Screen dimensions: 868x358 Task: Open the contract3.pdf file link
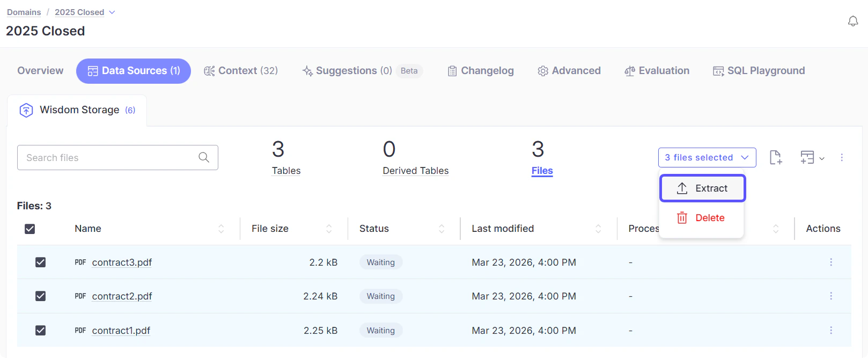pos(122,262)
